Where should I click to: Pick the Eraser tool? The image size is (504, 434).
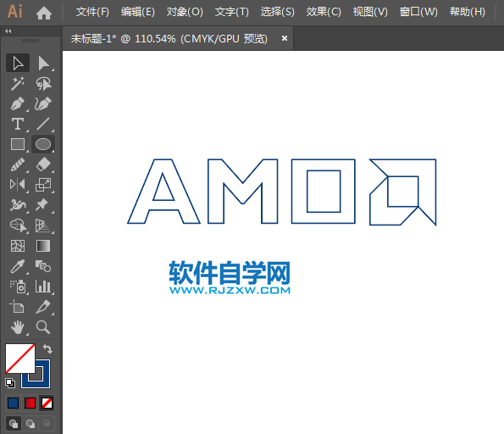tap(43, 164)
